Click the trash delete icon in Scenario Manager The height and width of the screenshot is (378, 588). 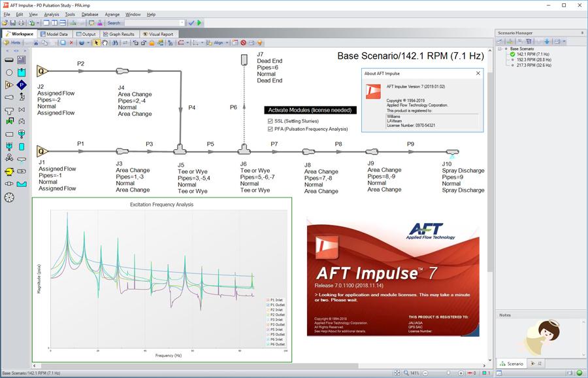pyautogui.click(x=529, y=41)
